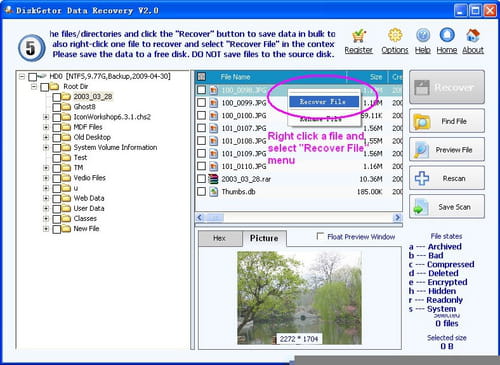
Task: Go to the Home icon
Action: pos(447,35)
